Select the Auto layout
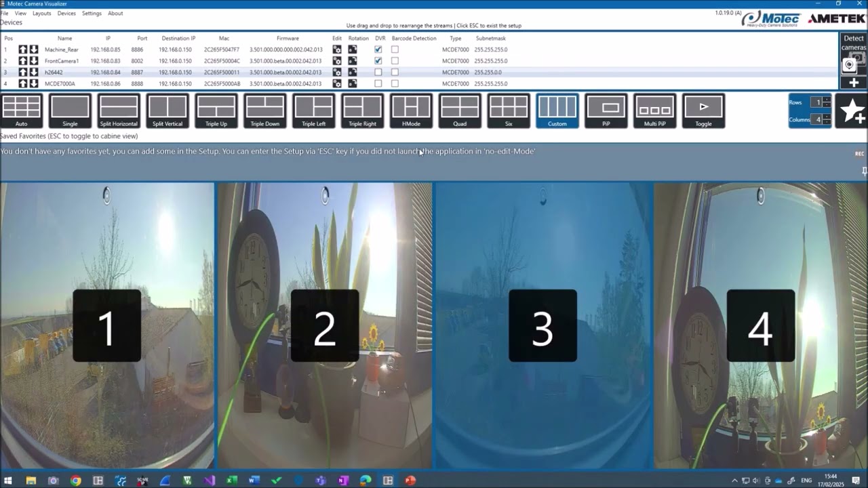 click(x=21, y=111)
